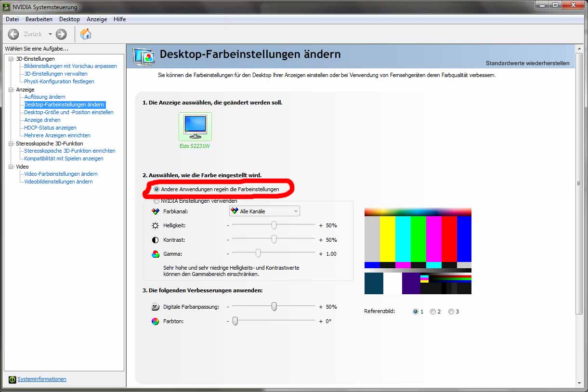Click the Digitale Farbanpassung icon
Viewport: 588px width, 392px height.
coord(155,307)
